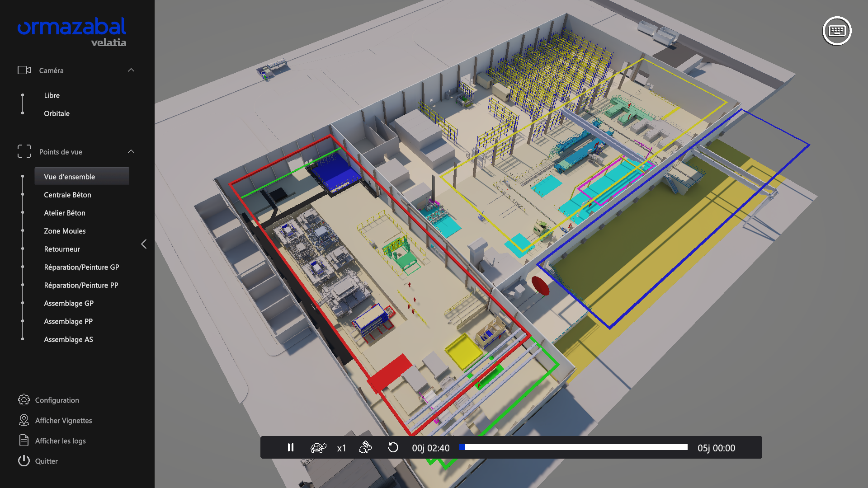Go to the Zone Moules viewpoint
The width and height of the screenshot is (868, 488).
(x=65, y=231)
